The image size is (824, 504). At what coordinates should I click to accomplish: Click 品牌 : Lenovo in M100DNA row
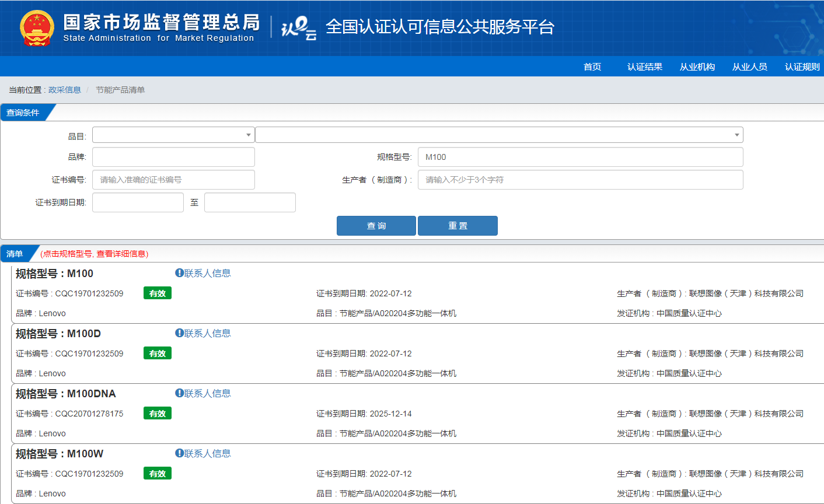[x=41, y=433]
